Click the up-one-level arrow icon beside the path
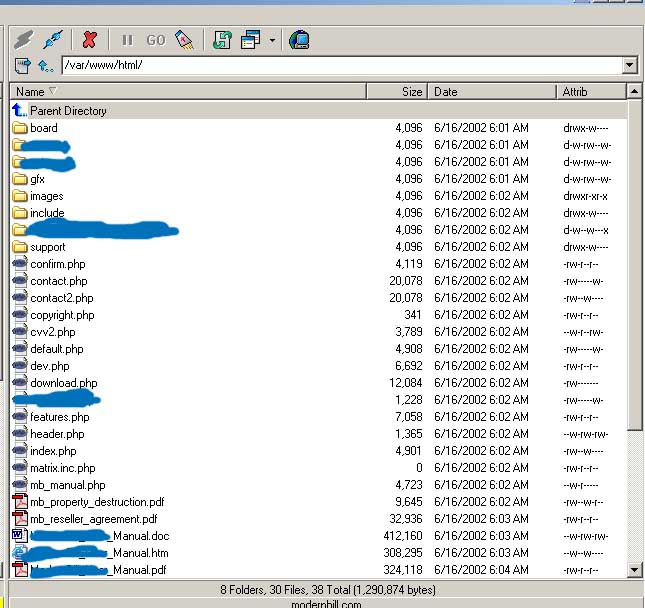 pyautogui.click(x=46, y=66)
